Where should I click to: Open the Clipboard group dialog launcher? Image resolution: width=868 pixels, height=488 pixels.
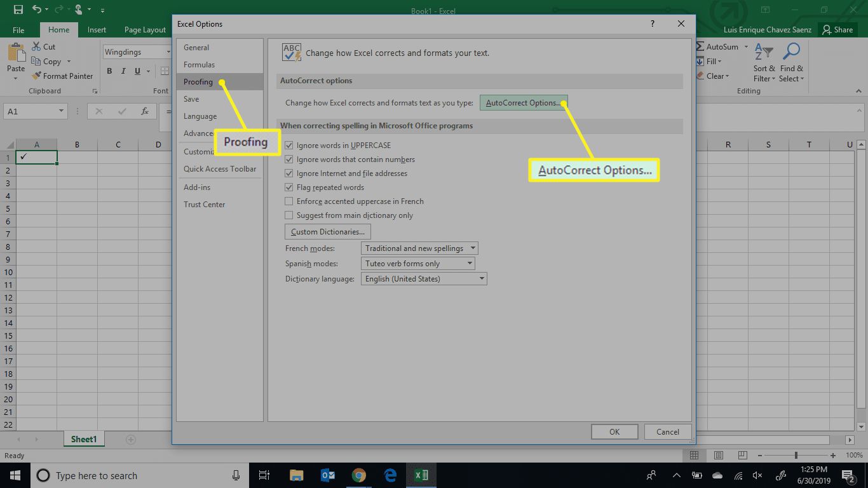pyautogui.click(x=95, y=91)
